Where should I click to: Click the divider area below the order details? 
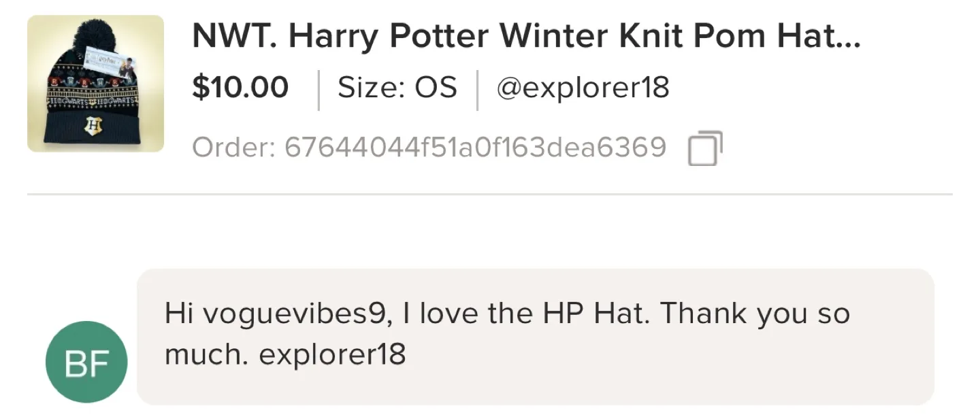click(x=490, y=194)
